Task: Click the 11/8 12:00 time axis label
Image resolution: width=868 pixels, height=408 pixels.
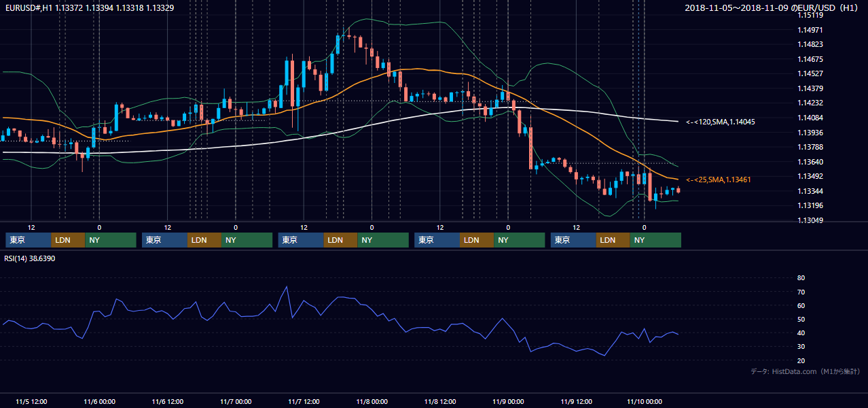Action: pyautogui.click(x=440, y=401)
